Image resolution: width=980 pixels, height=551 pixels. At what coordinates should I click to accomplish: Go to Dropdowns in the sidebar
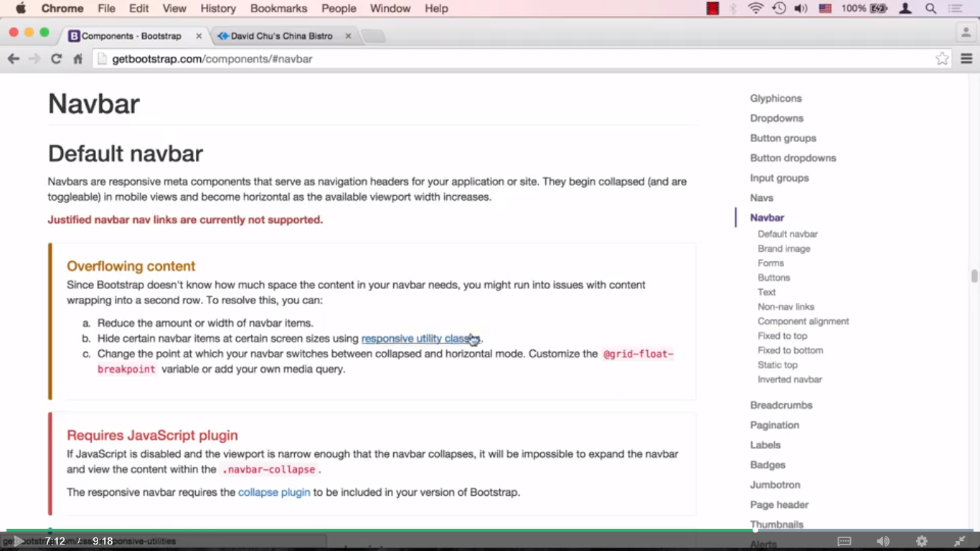click(777, 118)
